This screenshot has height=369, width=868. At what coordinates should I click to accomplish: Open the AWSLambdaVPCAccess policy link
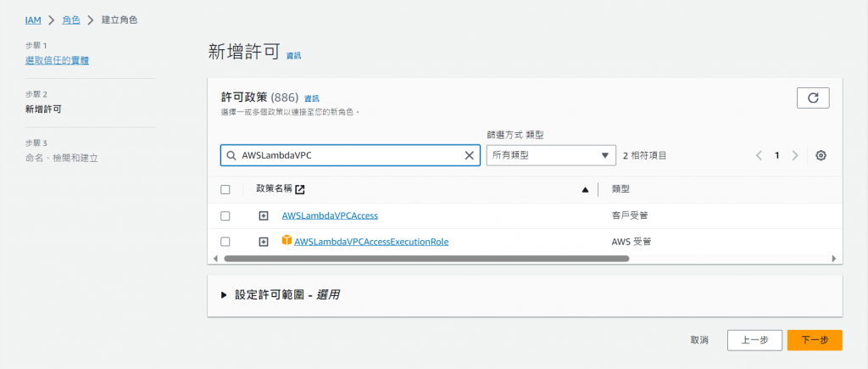coord(330,215)
